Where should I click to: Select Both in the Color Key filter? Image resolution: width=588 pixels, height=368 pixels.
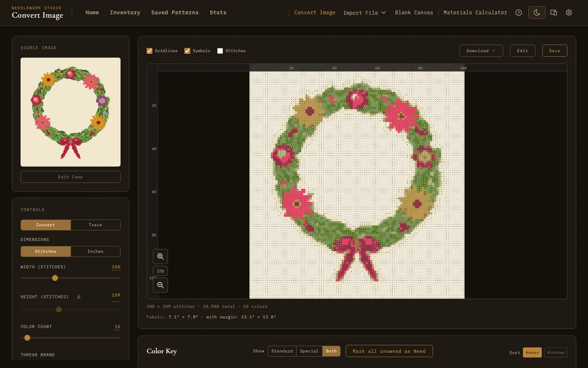click(331, 351)
